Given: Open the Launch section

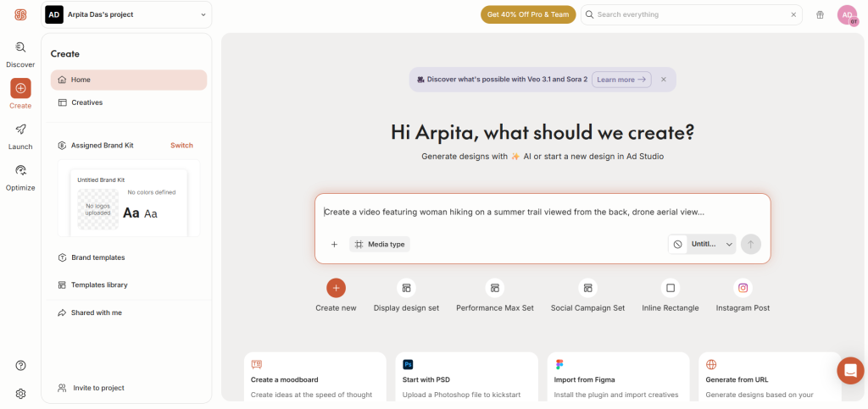Looking at the screenshot, I should tap(20, 136).
